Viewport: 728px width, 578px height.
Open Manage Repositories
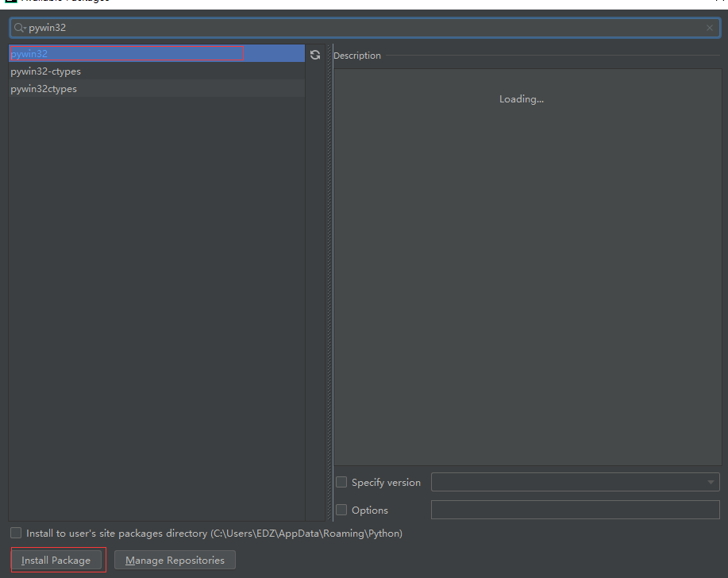click(x=175, y=560)
